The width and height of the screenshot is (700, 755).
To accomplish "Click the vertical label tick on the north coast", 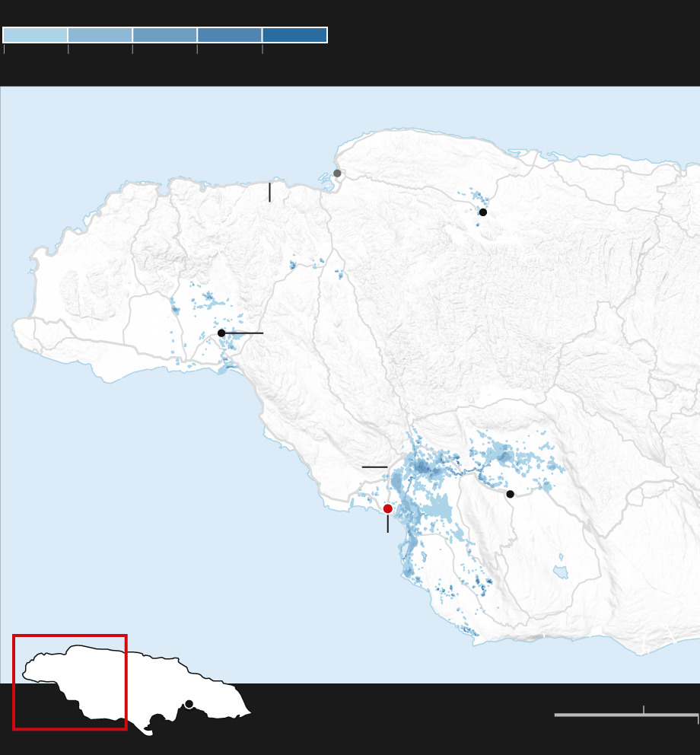I will pos(269,192).
